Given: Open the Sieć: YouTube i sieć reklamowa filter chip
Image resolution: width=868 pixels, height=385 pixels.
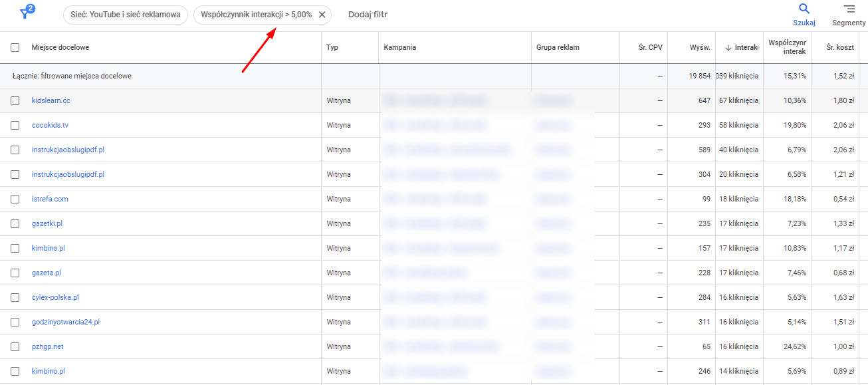Looking at the screenshot, I should tap(126, 15).
